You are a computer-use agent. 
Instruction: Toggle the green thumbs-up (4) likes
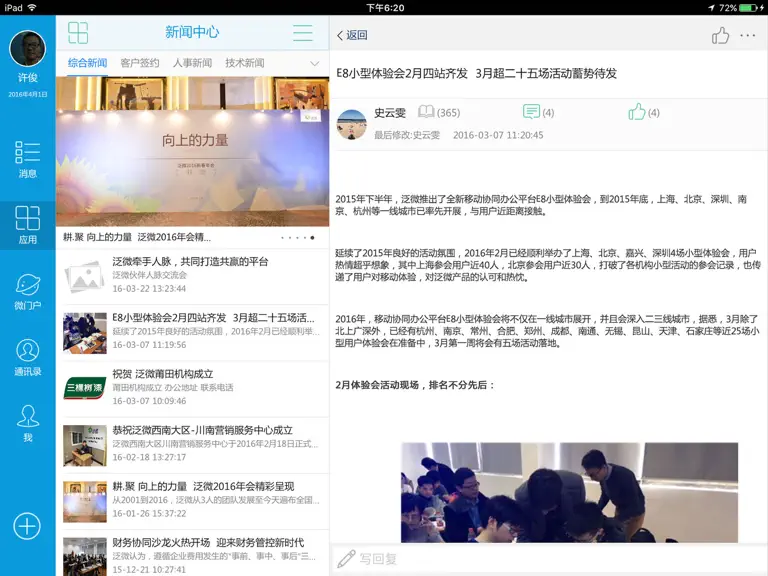pos(644,112)
